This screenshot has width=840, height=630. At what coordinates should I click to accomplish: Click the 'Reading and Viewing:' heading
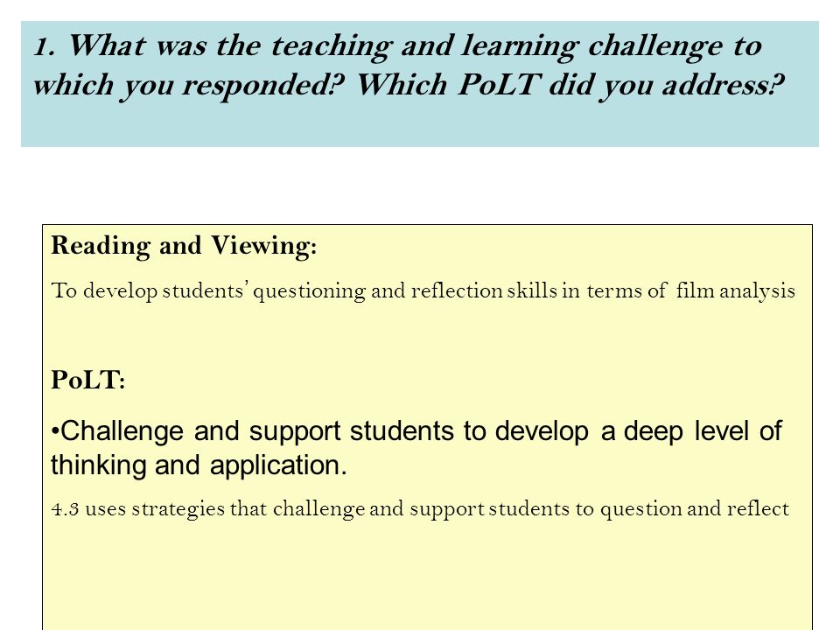(184, 247)
